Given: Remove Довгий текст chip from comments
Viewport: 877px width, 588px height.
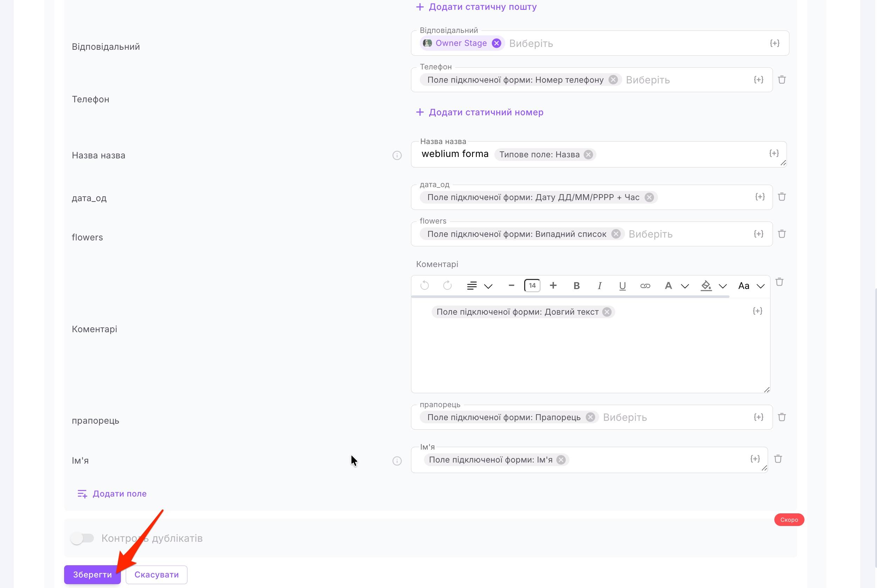Looking at the screenshot, I should (x=607, y=312).
